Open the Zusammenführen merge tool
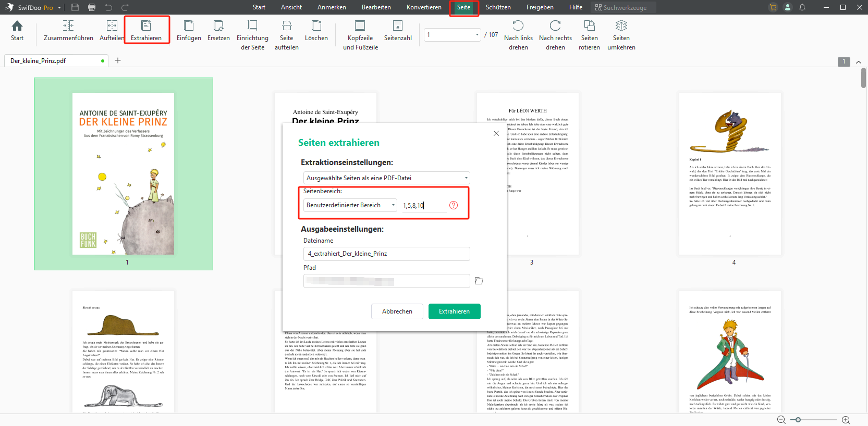 click(68, 31)
